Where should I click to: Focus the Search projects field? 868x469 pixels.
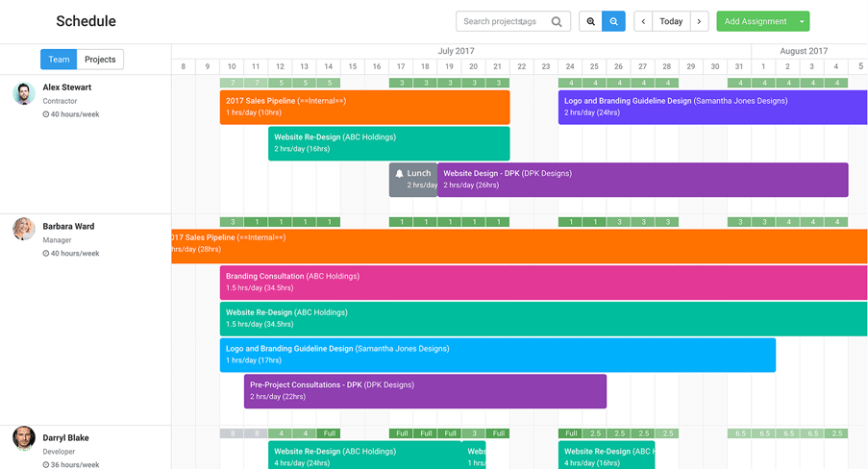click(x=502, y=21)
